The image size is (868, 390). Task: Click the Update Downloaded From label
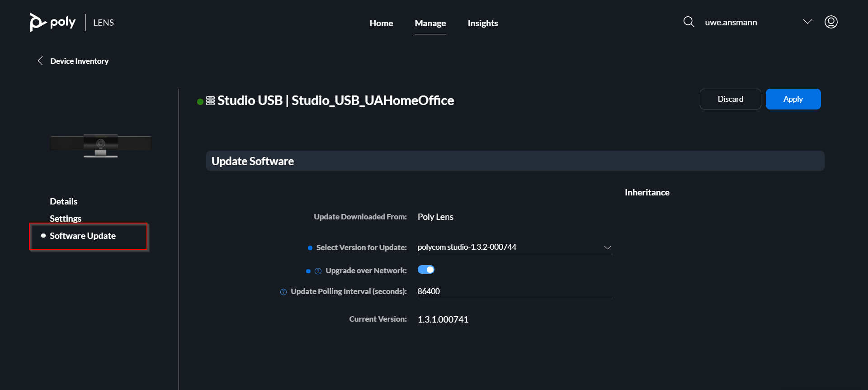pyautogui.click(x=360, y=217)
